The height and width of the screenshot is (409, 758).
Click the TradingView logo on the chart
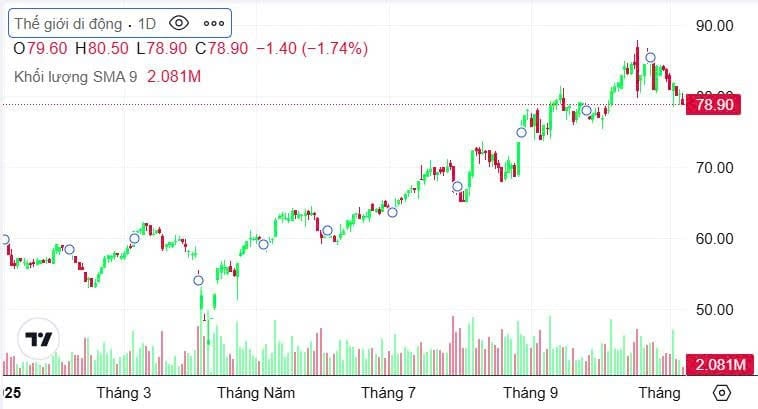39,338
